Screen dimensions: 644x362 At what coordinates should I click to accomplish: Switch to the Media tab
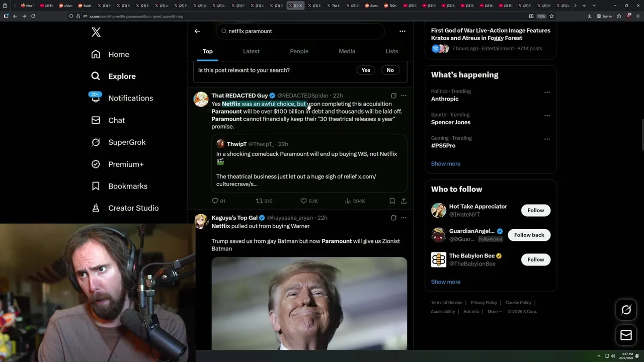tap(347, 51)
